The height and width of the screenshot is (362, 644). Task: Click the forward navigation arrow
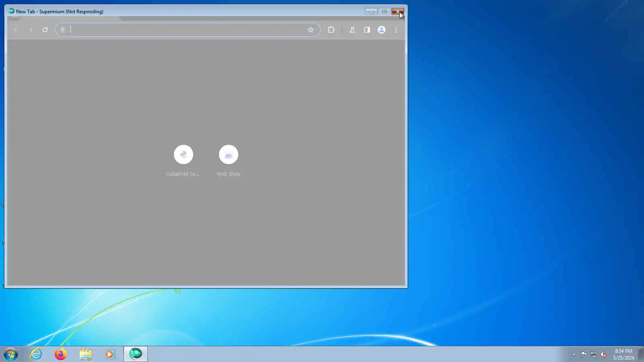(31, 30)
